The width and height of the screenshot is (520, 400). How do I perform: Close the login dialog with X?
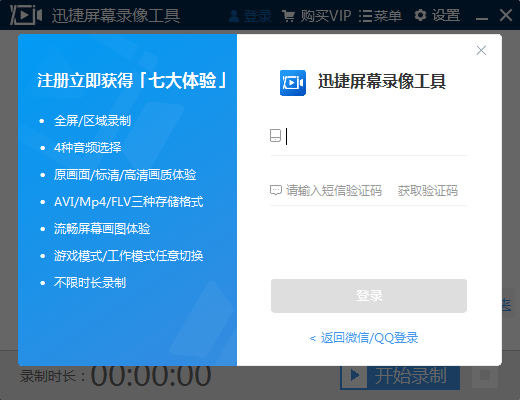coord(481,51)
